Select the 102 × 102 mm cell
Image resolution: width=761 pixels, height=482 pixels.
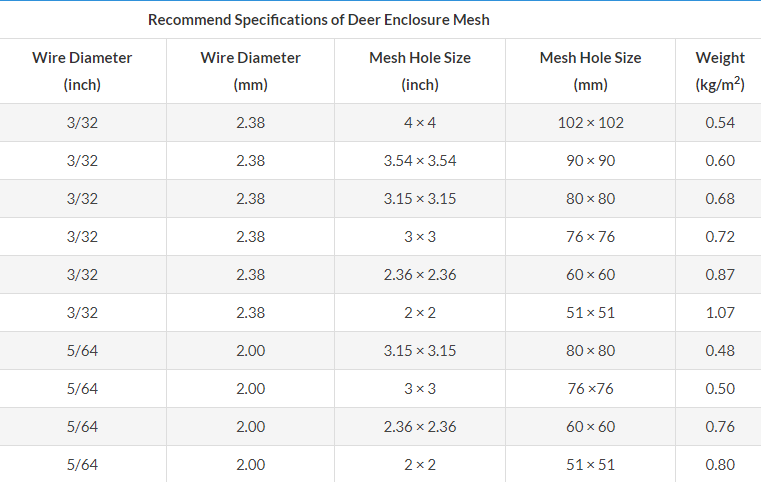tap(590, 123)
